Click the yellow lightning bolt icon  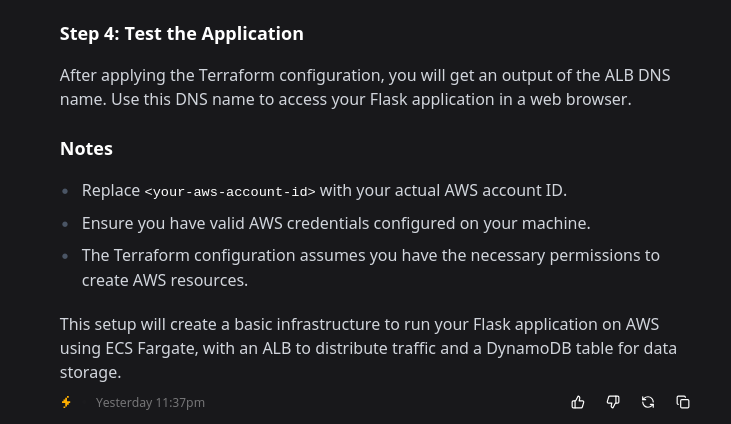pyautogui.click(x=66, y=402)
